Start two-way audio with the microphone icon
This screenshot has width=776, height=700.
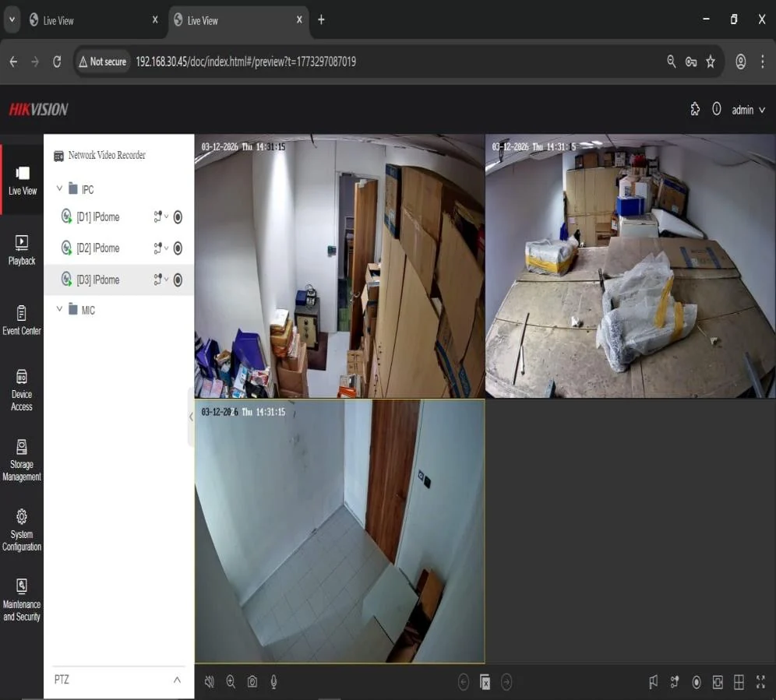coord(273,681)
